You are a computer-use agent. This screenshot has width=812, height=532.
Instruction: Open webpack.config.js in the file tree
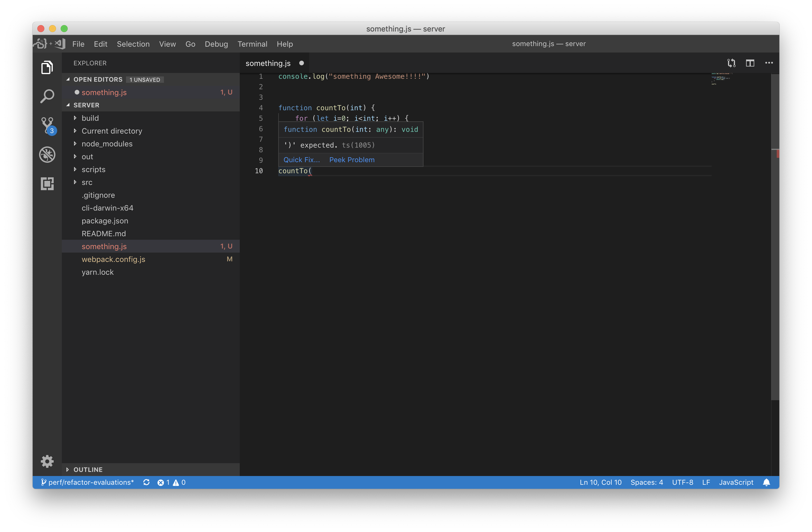pos(113,259)
